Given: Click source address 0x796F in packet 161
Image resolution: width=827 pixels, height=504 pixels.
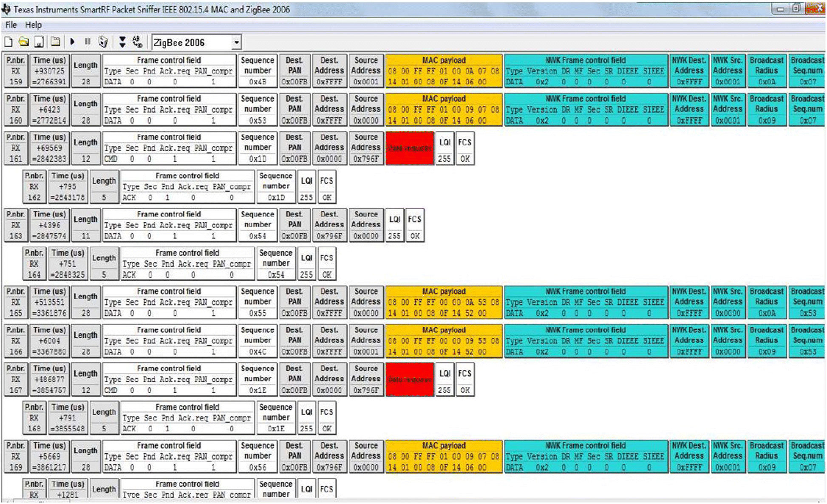Looking at the screenshot, I should pos(366,148).
